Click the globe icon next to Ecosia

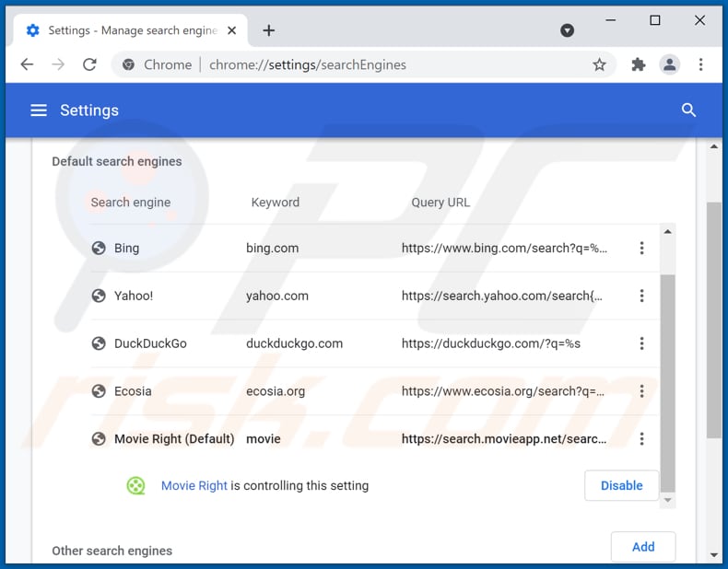pos(99,391)
